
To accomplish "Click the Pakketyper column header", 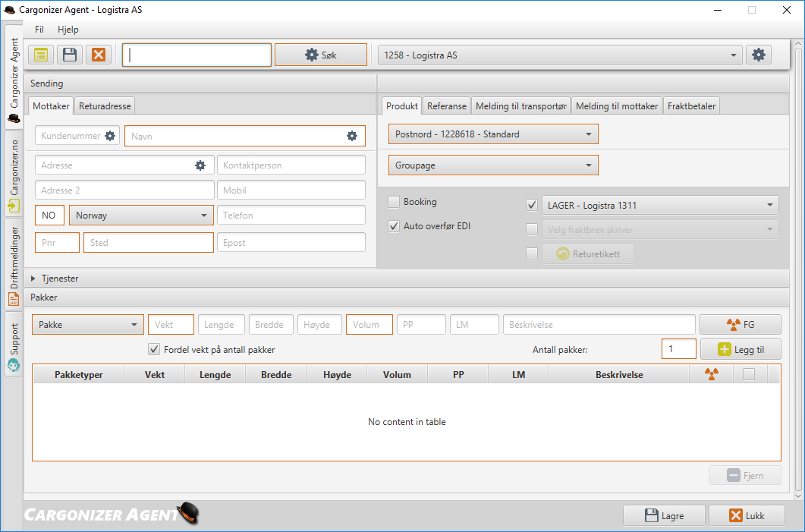I will click(x=79, y=374).
